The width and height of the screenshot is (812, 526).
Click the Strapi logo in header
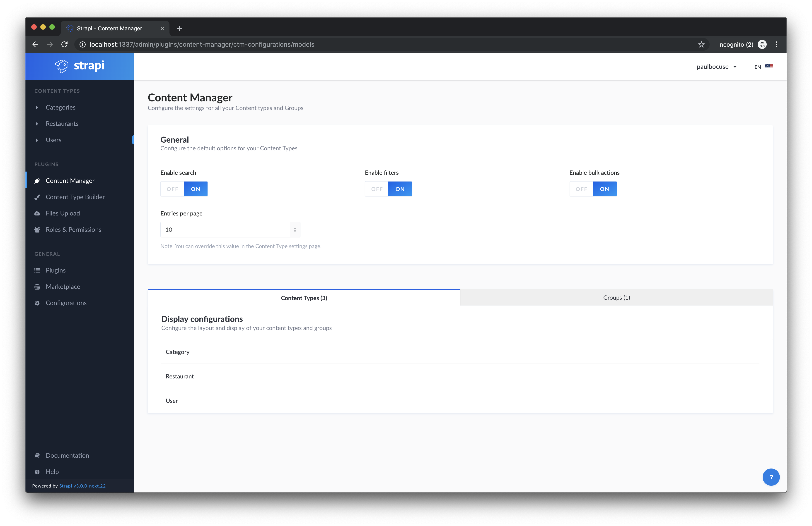coord(80,66)
